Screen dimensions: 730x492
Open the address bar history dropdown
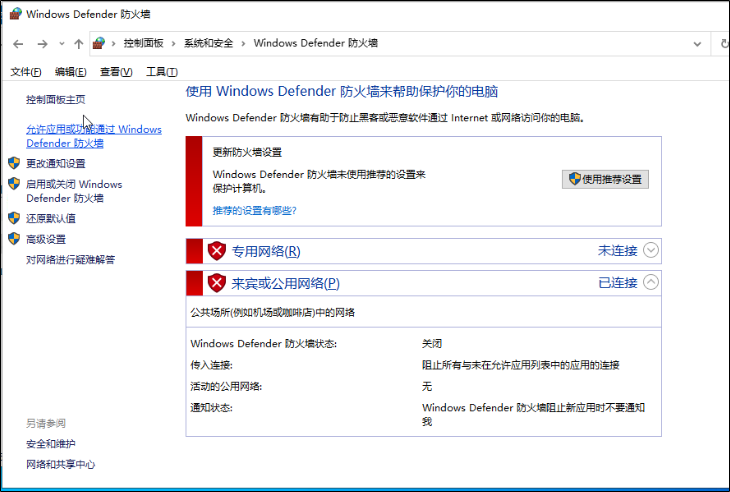pyautogui.click(x=697, y=44)
